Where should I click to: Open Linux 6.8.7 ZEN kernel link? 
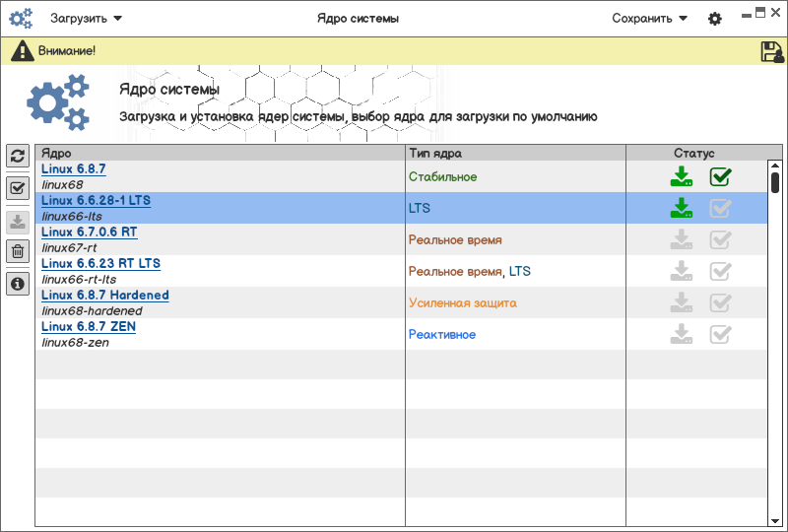[x=89, y=327]
